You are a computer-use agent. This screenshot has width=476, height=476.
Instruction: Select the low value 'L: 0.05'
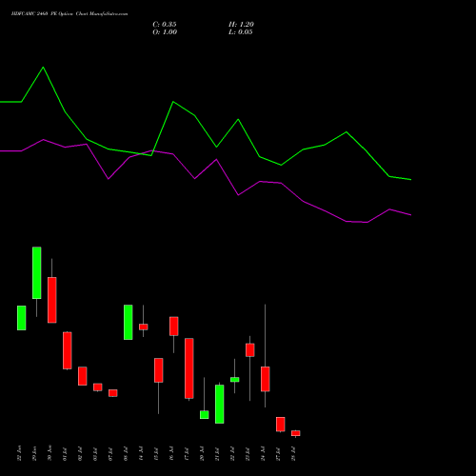241,32
